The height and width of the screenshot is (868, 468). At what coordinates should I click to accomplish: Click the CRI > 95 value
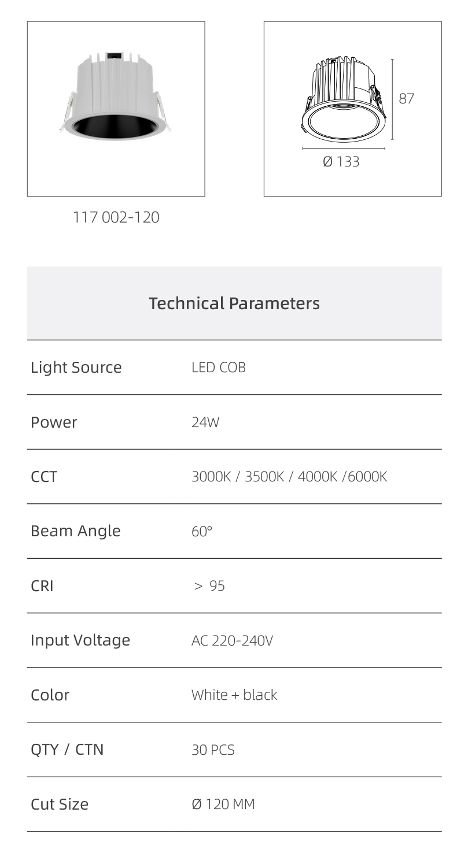[x=209, y=586]
